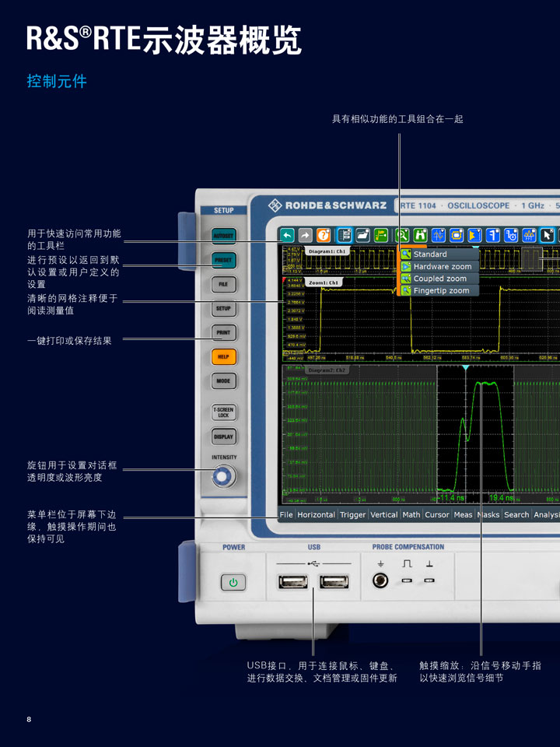Click the 19.4 ns time readout
Image resolution: width=560 pixels, height=747 pixels.
coord(501,498)
